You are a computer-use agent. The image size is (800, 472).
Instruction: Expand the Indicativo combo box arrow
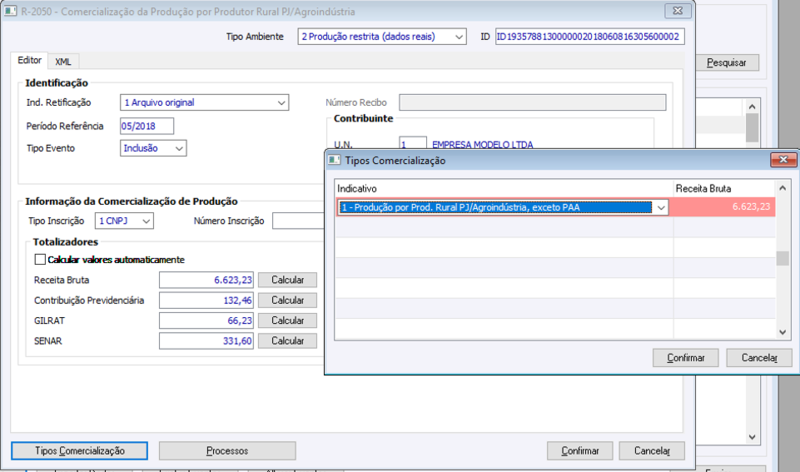[x=661, y=207]
